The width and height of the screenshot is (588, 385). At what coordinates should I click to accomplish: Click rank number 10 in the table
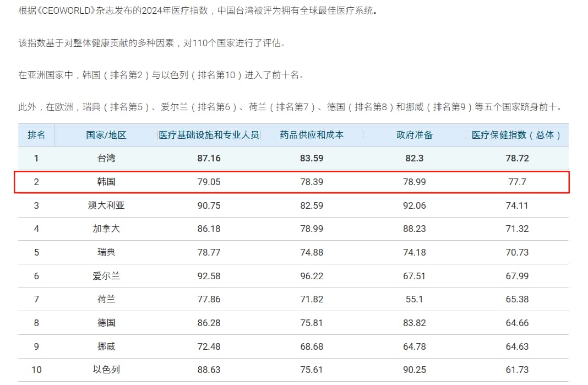(36, 370)
